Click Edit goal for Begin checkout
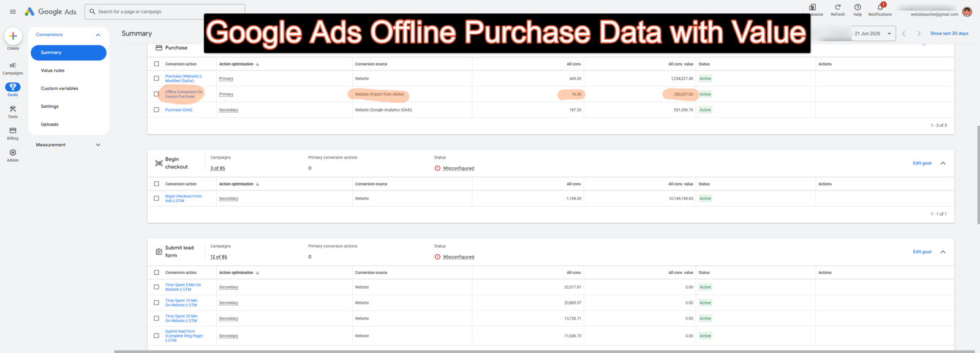 pyautogui.click(x=922, y=163)
